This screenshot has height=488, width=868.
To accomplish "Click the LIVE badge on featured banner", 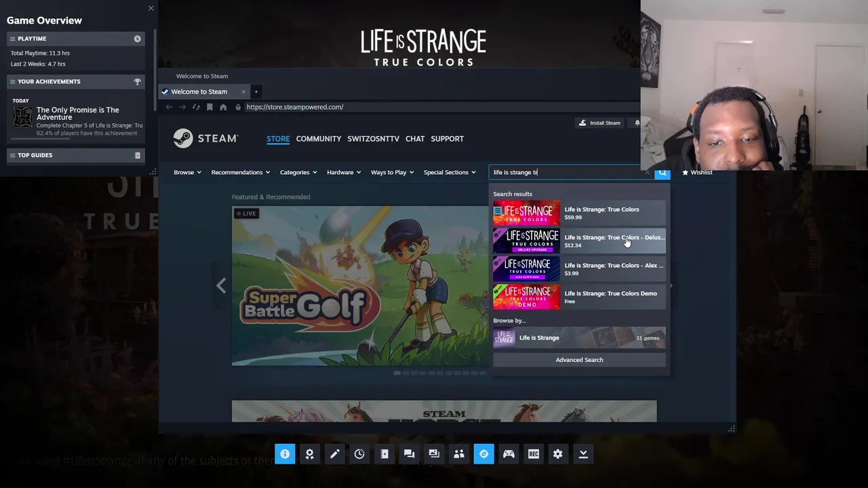I will (x=246, y=213).
